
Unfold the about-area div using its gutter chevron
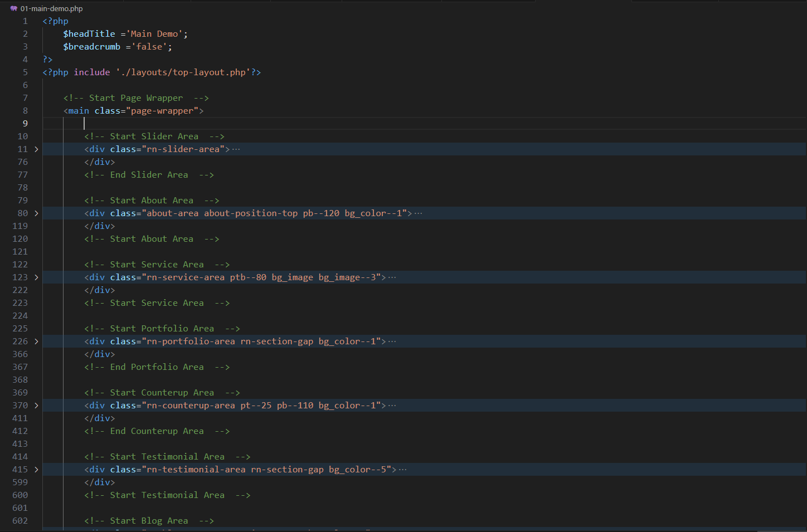click(x=37, y=213)
